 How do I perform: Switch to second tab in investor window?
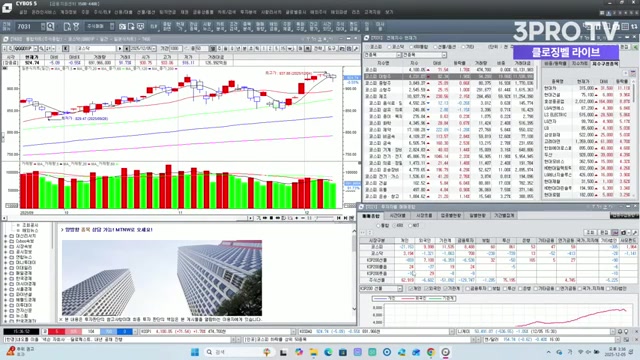tap(397, 216)
